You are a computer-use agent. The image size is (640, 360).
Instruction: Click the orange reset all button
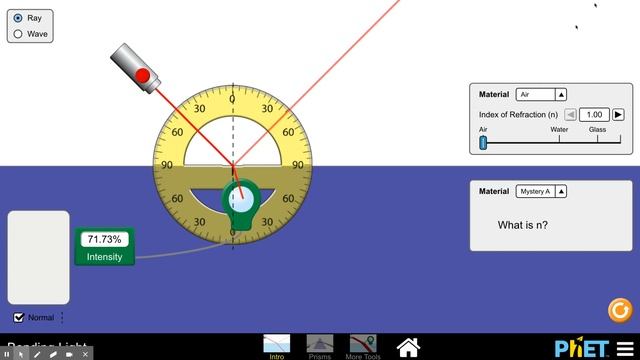coord(620,311)
